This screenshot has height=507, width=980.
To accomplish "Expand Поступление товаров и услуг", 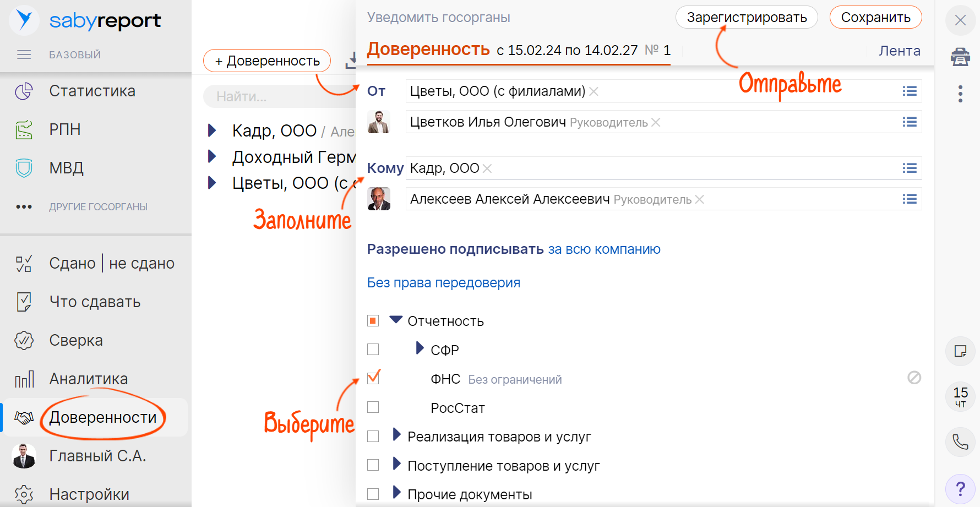I will pos(396,464).
